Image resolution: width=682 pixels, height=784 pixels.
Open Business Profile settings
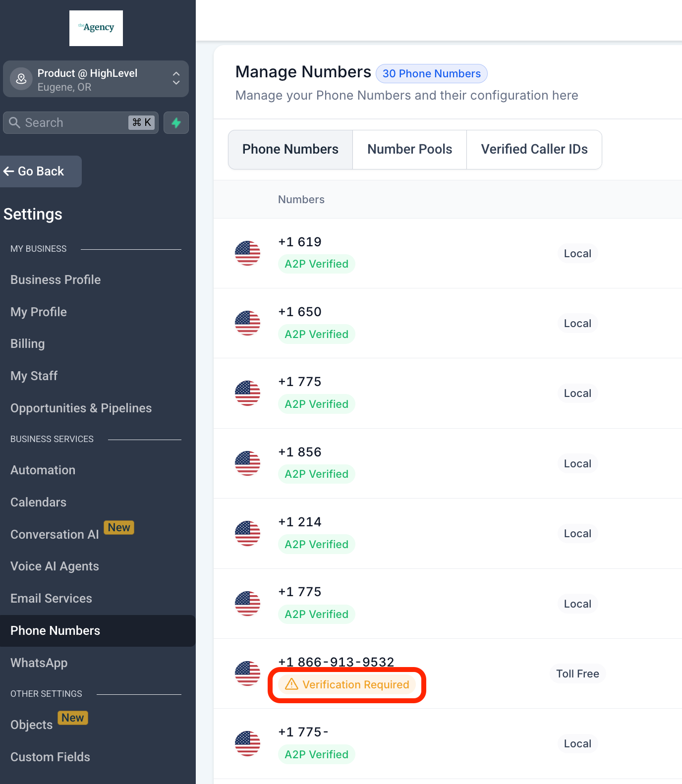pos(56,280)
